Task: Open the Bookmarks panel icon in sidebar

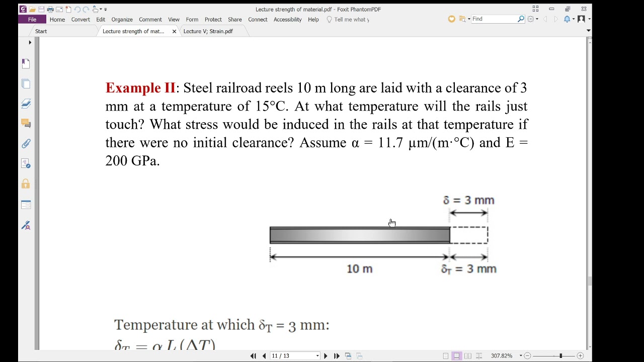Action: tap(26, 63)
